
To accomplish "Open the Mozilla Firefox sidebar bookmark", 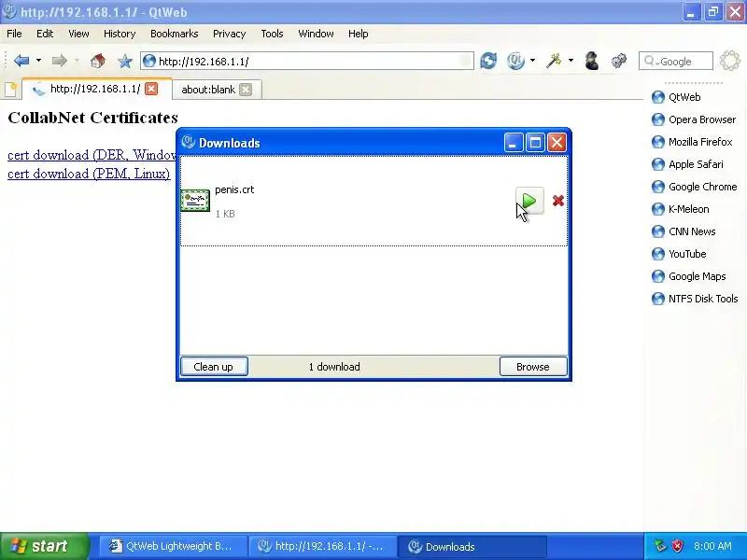I will [692, 142].
